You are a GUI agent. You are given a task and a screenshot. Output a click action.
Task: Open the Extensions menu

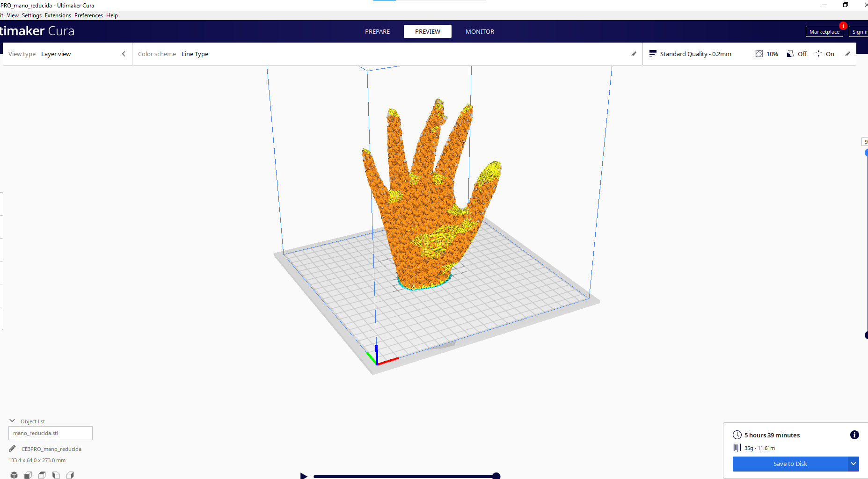[x=58, y=15]
